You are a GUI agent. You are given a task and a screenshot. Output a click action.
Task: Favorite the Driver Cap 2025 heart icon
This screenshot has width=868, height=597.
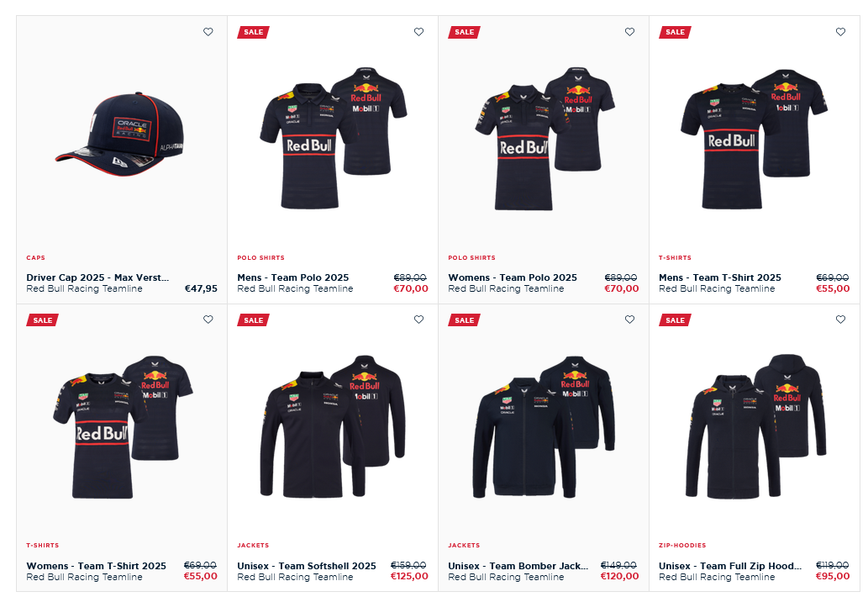point(208,32)
